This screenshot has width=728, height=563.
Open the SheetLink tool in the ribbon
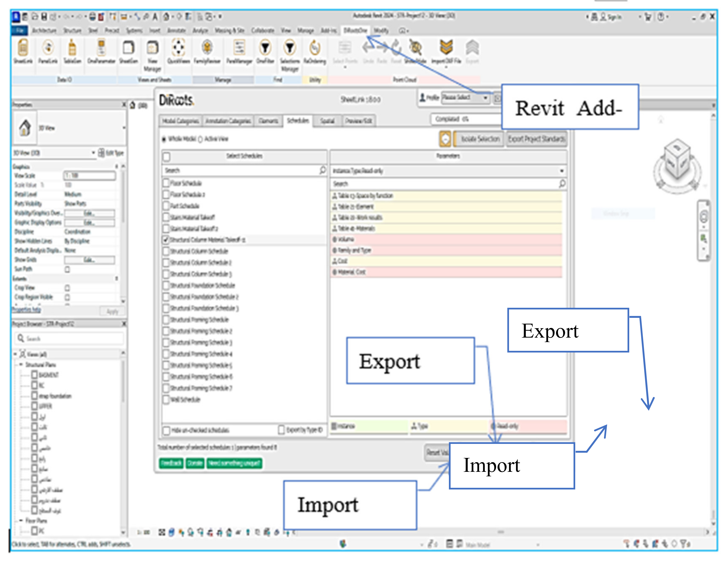point(23,51)
